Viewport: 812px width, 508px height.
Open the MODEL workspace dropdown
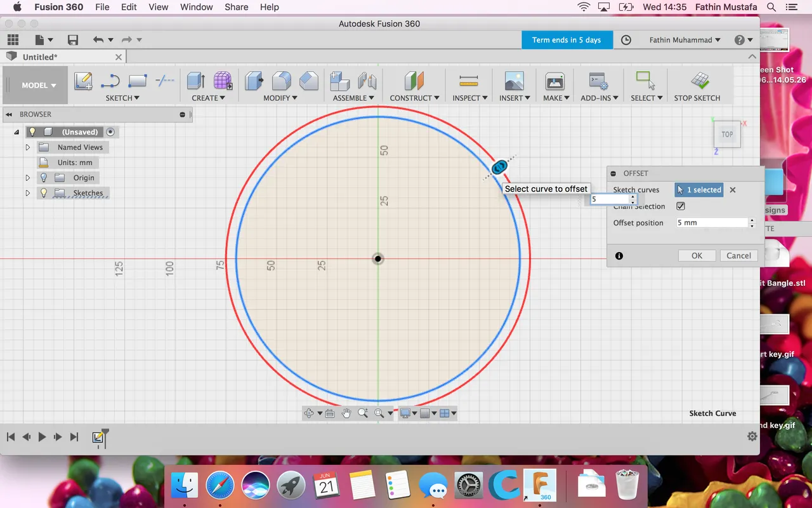tap(39, 85)
